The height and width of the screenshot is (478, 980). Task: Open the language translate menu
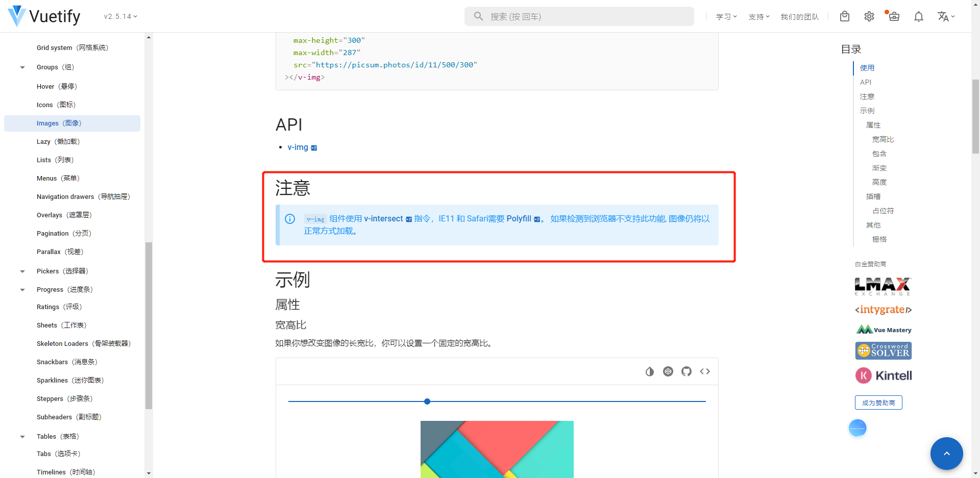(x=946, y=16)
